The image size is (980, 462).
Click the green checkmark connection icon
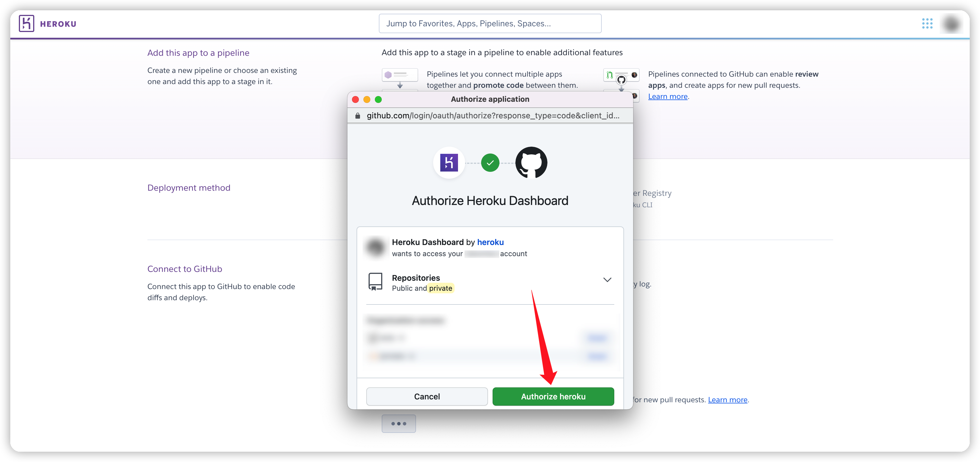[490, 163]
